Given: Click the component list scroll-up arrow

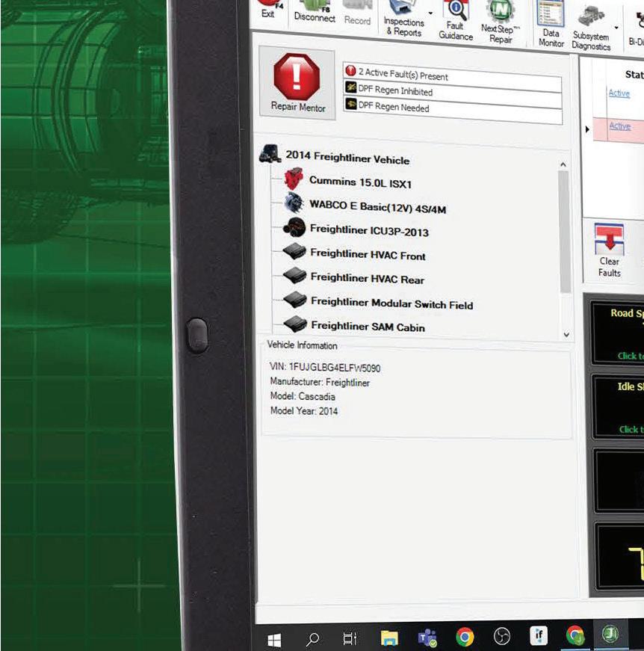Looking at the screenshot, I should [563, 165].
